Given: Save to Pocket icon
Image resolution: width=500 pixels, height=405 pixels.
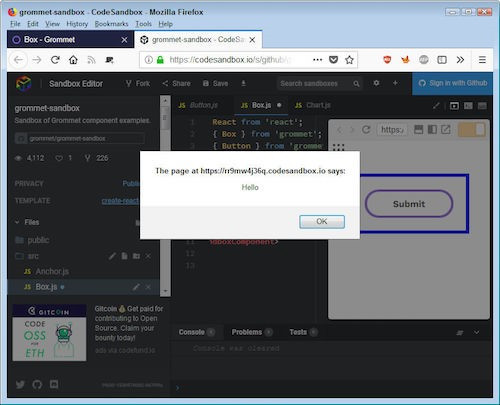Looking at the screenshot, I should (x=333, y=60).
